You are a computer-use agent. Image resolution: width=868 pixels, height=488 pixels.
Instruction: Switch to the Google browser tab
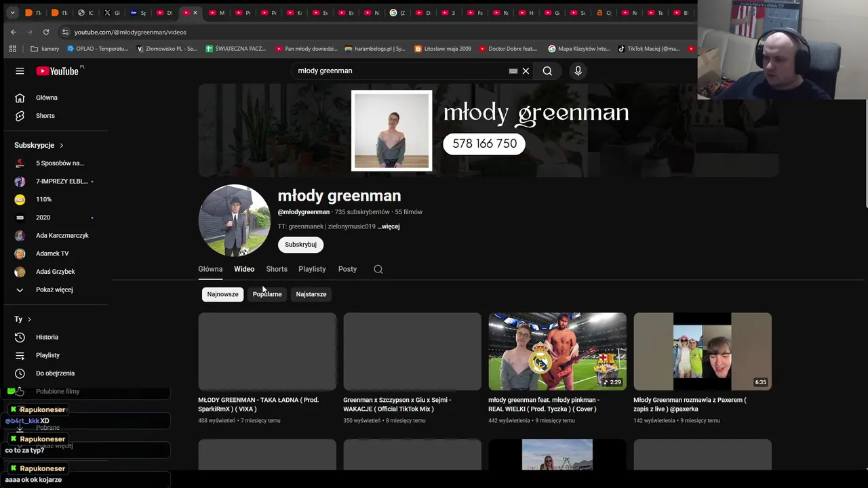[397, 13]
